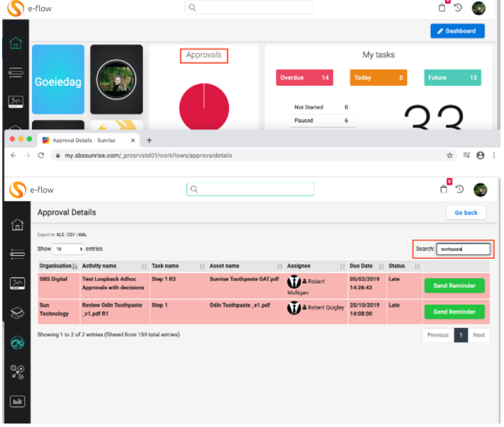Click the e-flow logo in Approval Details window
The height and width of the screenshot is (427, 504).
click(x=31, y=190)
